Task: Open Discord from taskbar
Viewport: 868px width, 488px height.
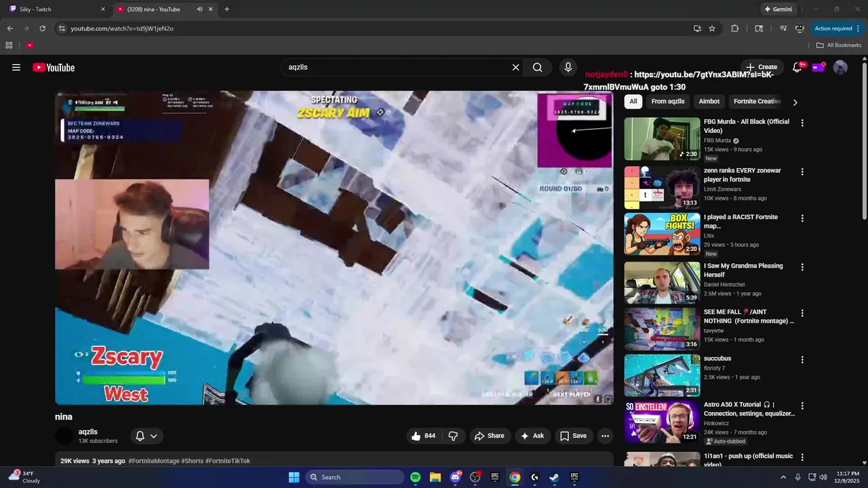Action: tap(455, 477)
